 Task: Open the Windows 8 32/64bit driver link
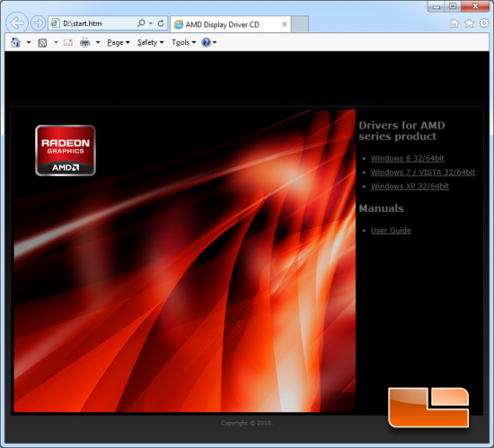coord(408,158)
